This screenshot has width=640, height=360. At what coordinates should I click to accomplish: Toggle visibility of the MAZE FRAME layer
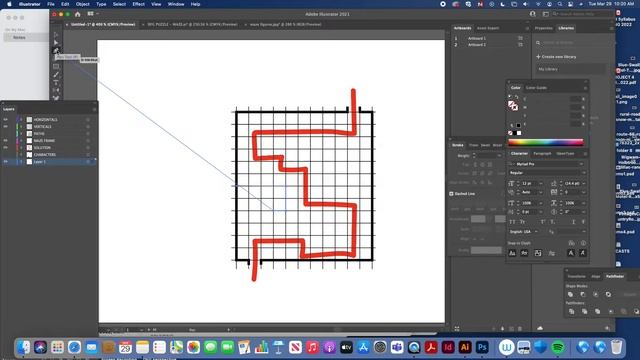pyautogui.click(x=6, y=140)
